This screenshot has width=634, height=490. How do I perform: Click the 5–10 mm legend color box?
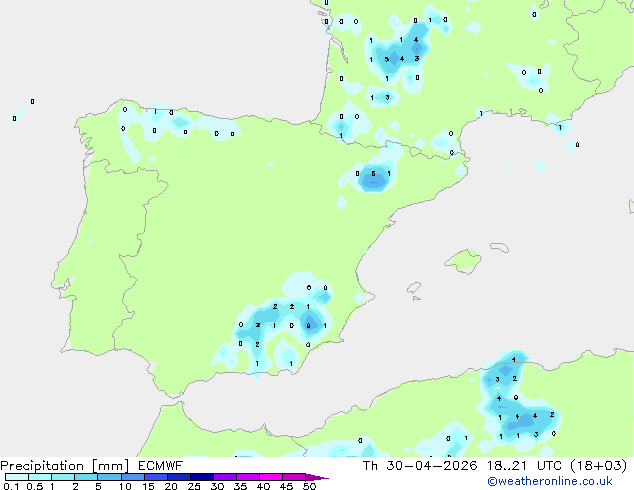coord(109,477)
